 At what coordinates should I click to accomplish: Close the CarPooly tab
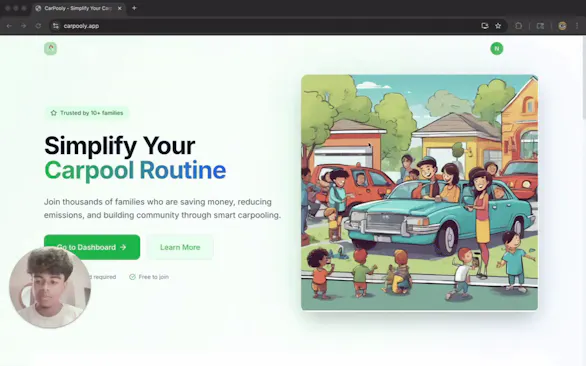[x=120, y=8]
